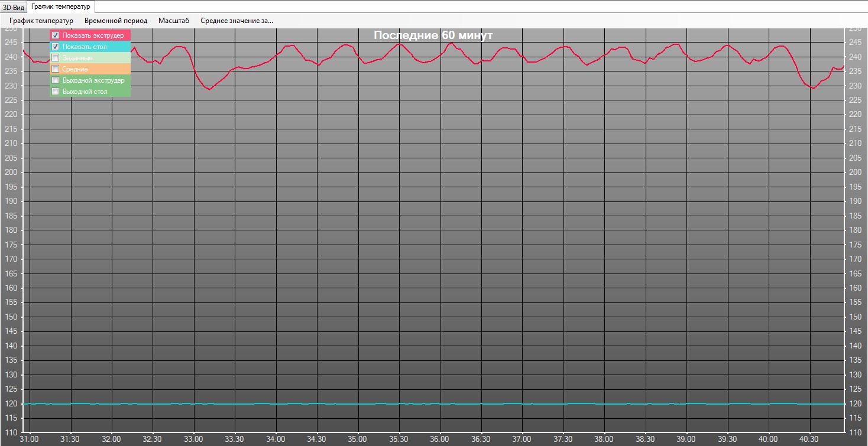Click the 35:00 label on the time axis
868x446 pixels.
pos(357,440)
